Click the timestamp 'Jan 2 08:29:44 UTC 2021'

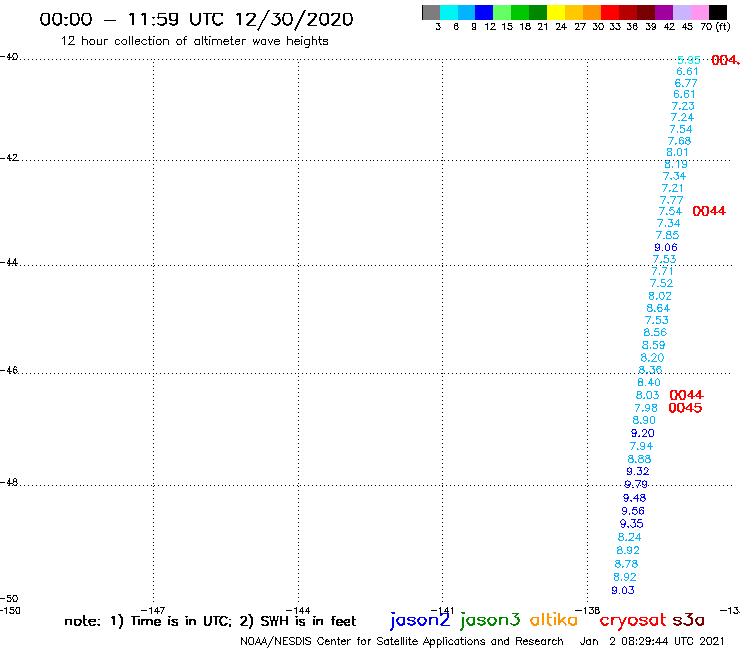(x=652, y=641)
